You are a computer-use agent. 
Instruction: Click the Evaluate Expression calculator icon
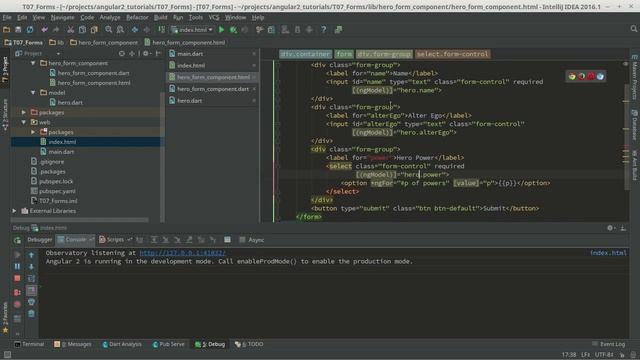[x=227, y=240]
